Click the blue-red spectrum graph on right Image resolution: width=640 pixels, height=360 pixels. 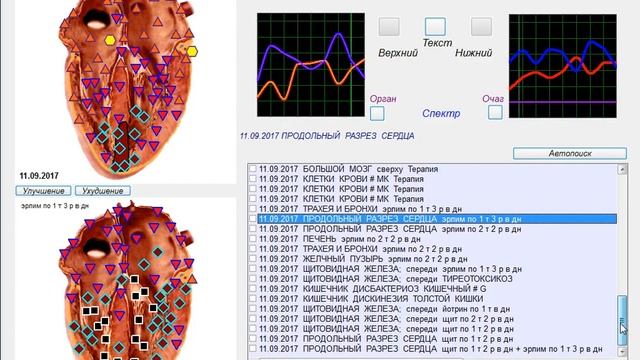click(x=562, y=66)
